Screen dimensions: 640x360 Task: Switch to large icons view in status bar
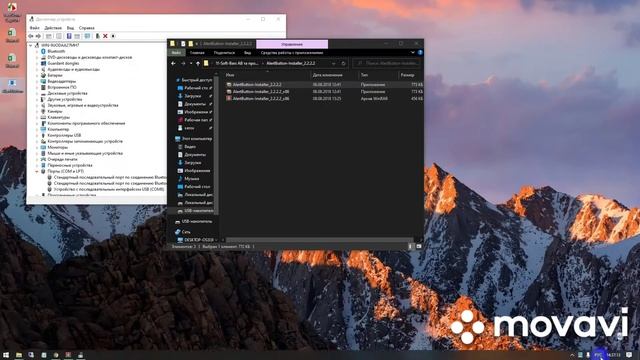coord(419,247)
